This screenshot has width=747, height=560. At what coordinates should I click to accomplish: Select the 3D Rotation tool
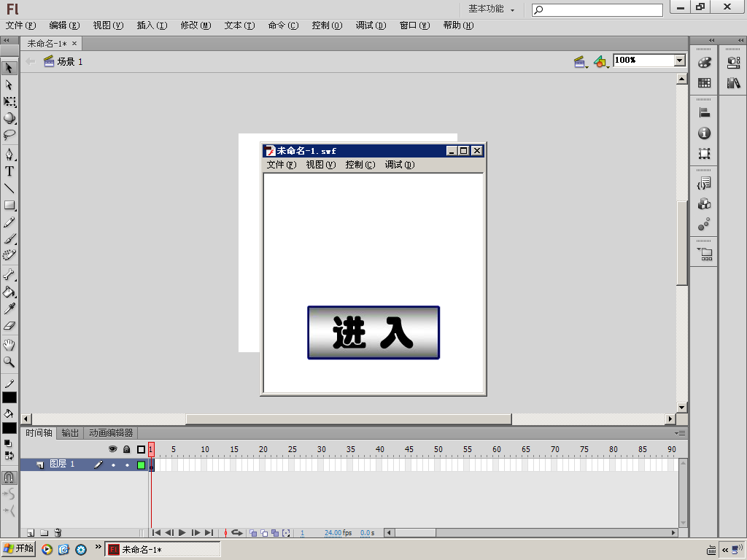[x=9, y=118]
